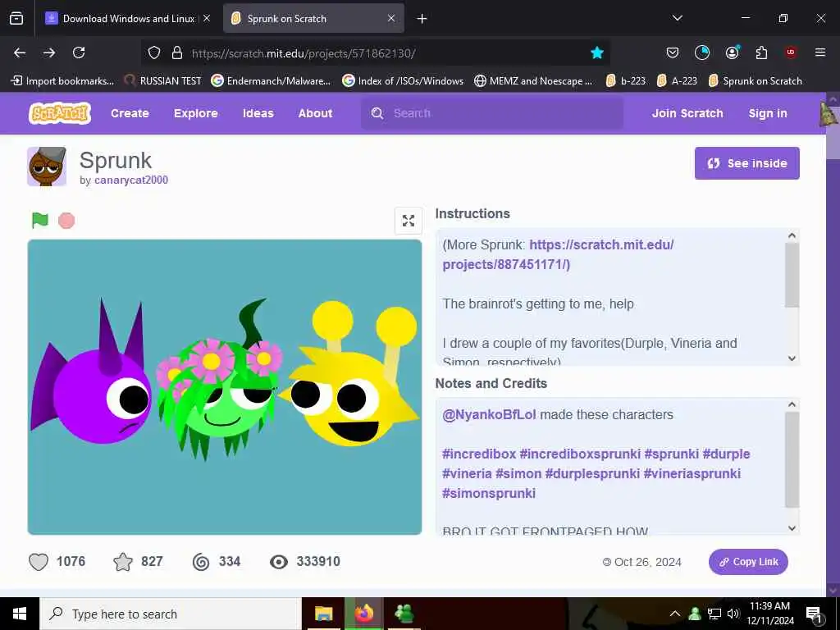Open the Firefox hamburger menu
Viewport: 840px width, 630px height.
820,52
